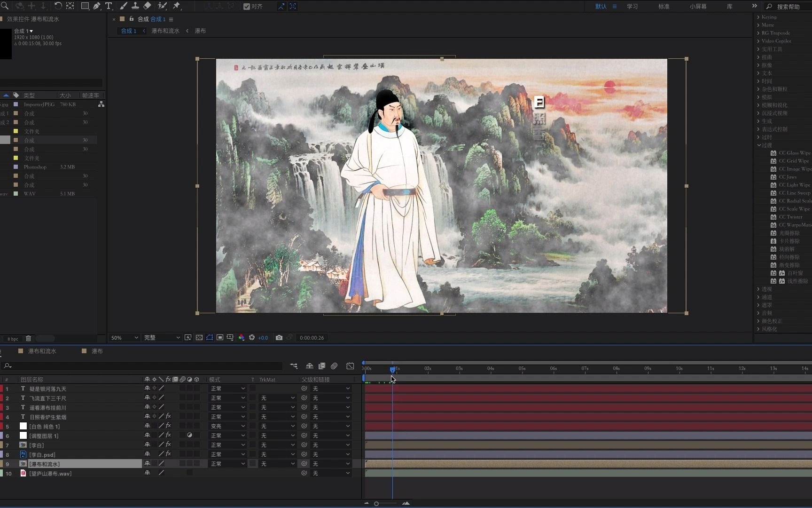Toggle the adjustment layer switch on 调整图层 1
Screen dimensions: 812x508
click(189, 436)
